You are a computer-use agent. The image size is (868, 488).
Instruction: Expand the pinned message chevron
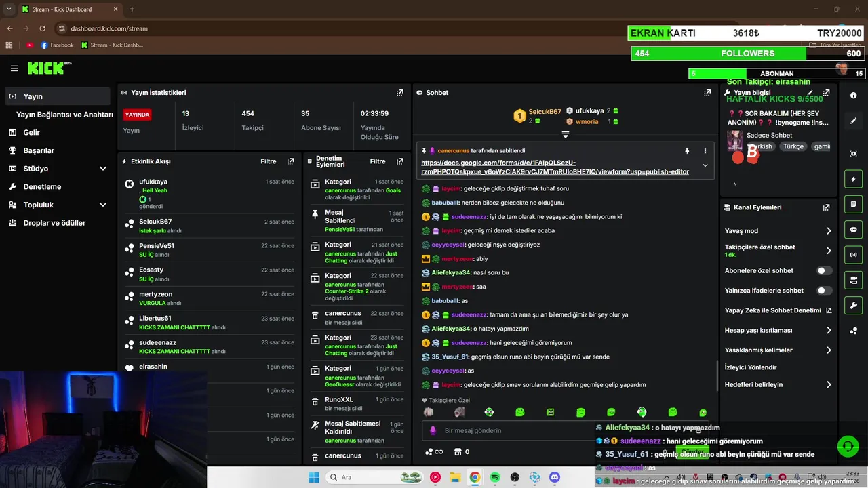point(705,165)
